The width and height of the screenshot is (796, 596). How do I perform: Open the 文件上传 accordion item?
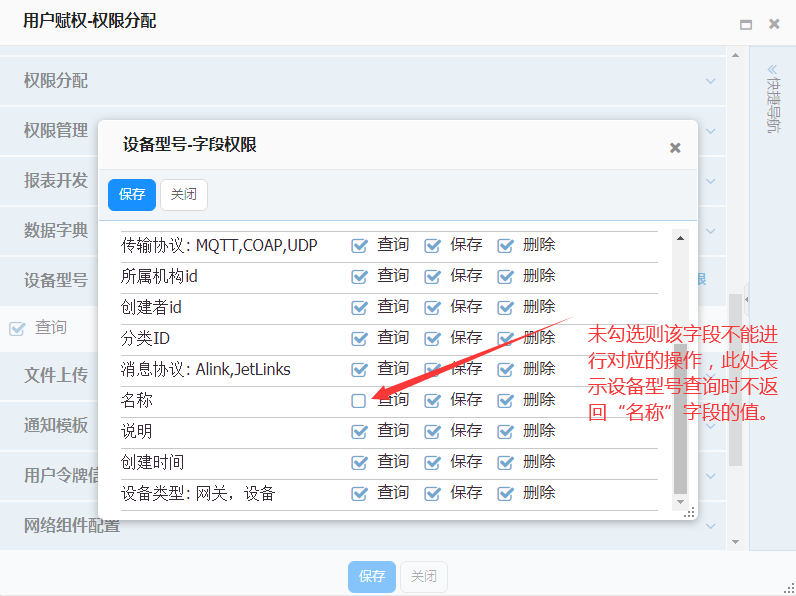[56, 376]
